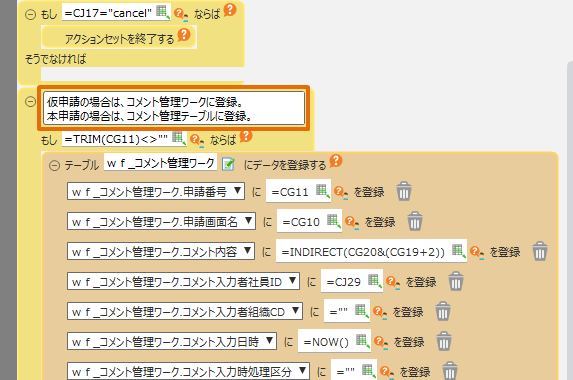Open the コメント入力時処理区分 field dropdown
The height and width of the screenshot is (380, 573).
coord(188,371)
